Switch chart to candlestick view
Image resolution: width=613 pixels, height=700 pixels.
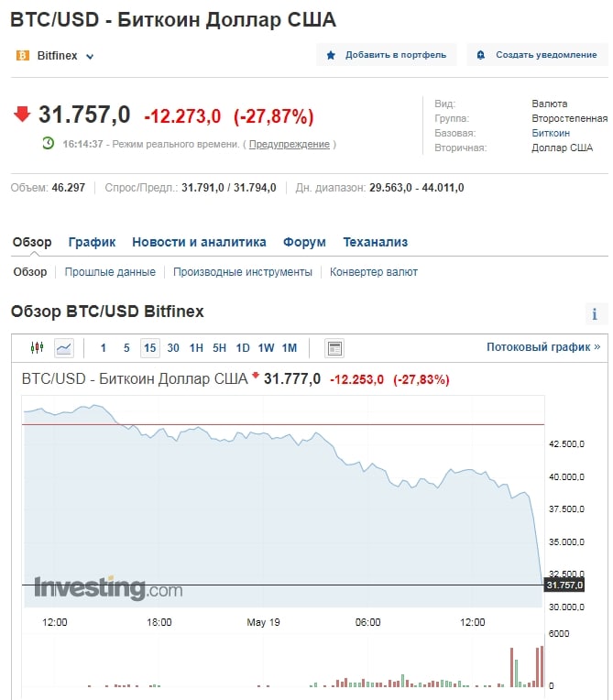[37, 348]
